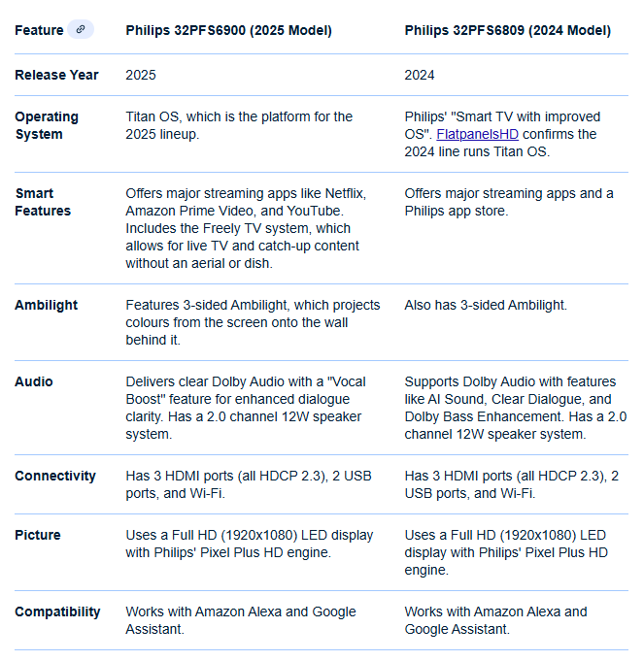Click the 2025 release year cell
644x661 pixels.
(141, 75)
